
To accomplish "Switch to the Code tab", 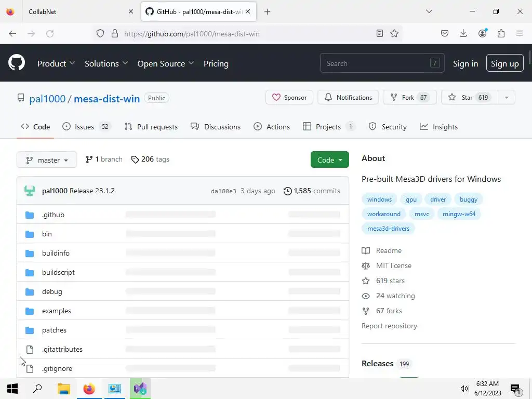I will (35, 127).
